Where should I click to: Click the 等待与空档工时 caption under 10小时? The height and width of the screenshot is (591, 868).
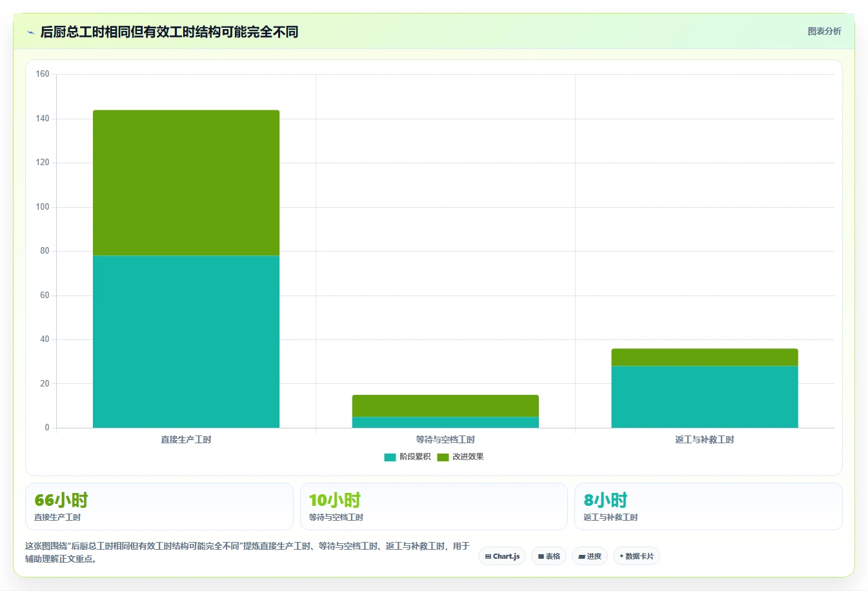(336, 517)
